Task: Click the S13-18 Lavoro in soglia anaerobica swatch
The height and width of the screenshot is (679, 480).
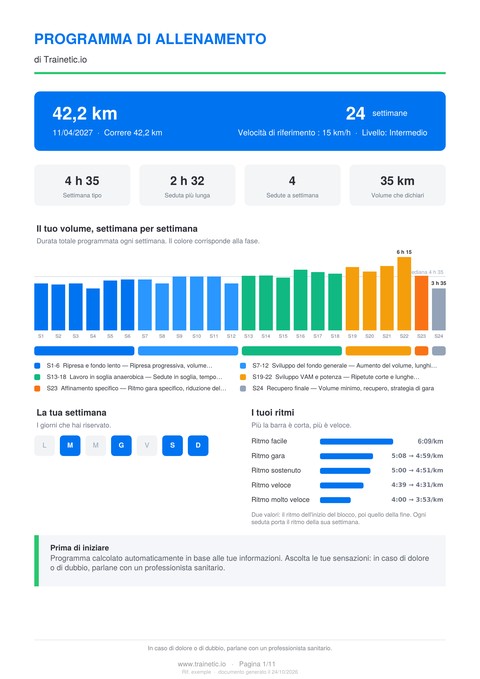Action: (37, 377)
